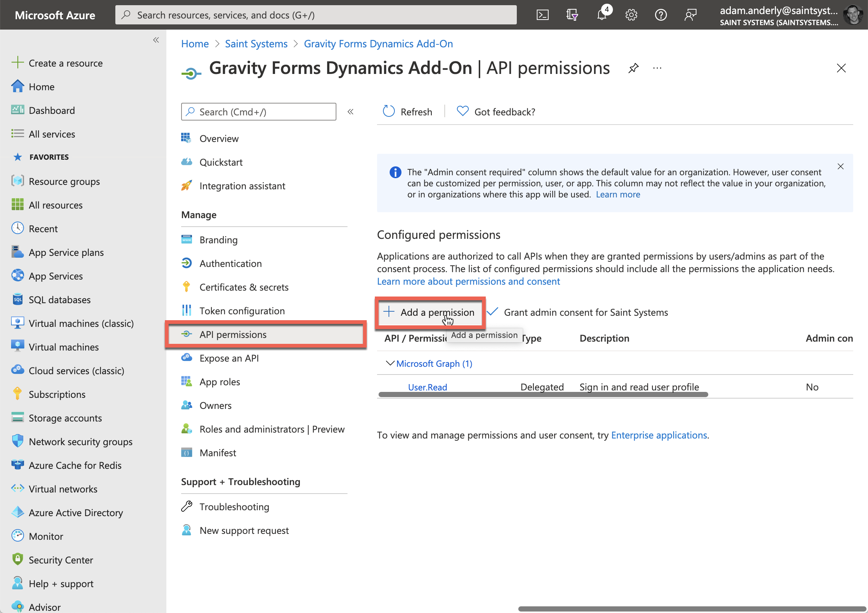Screen dimensions: 868x613
Task: Focus the blade menu search field
Action: (x=258, y=112)
